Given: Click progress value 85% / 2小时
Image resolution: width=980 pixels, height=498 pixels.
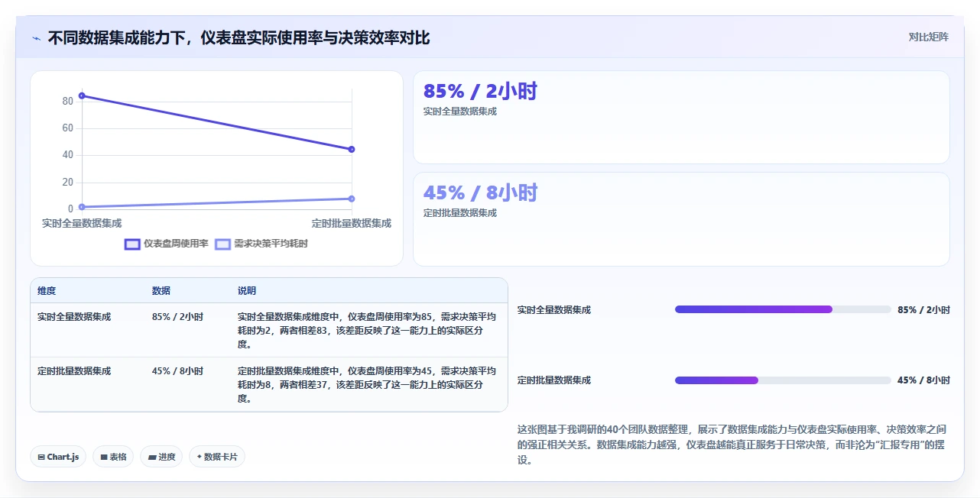Looking at the screenshot, I should click(x=923, y=310).
